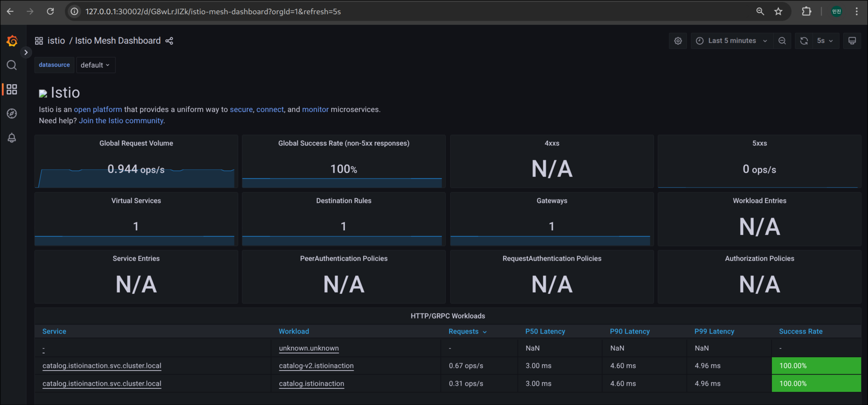
Task: Click the Virtual Services panel title
Action: (x=136, y=200)
